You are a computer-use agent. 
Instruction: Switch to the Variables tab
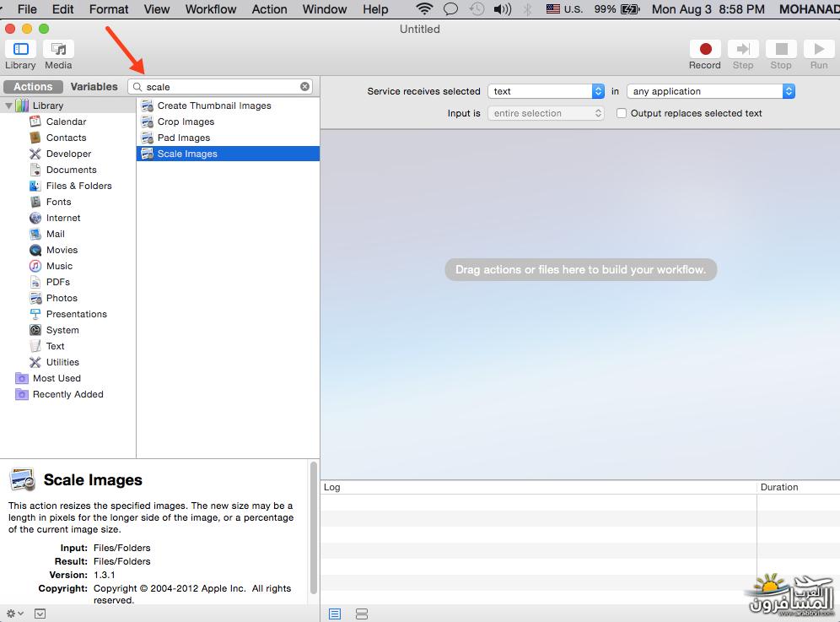94,87
